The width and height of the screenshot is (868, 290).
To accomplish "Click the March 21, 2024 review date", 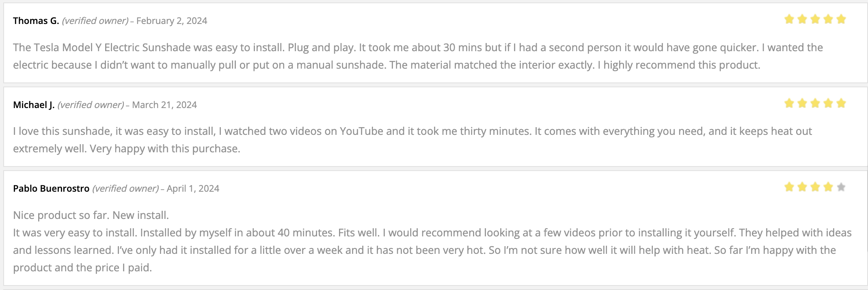I will pyautogui.click(x=164, y=105).
